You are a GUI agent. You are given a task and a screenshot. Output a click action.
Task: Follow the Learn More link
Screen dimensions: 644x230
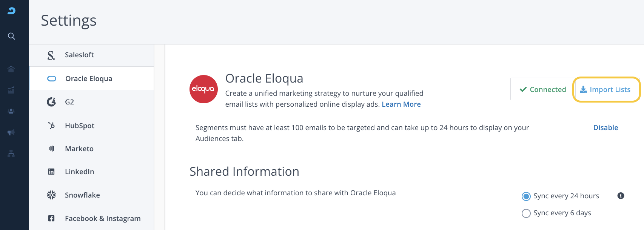pyautogui.click(x=401, y=104)
